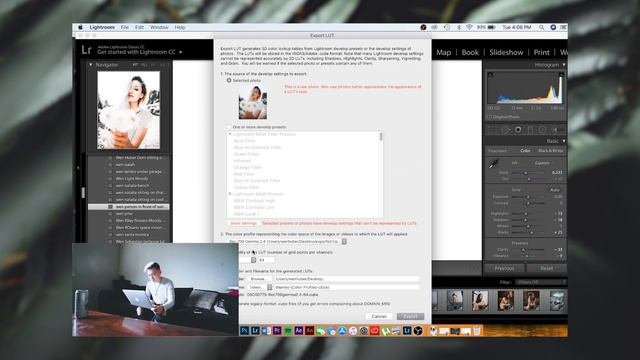Select the 'Selected photo' radio option

click(x=229, y=80)
